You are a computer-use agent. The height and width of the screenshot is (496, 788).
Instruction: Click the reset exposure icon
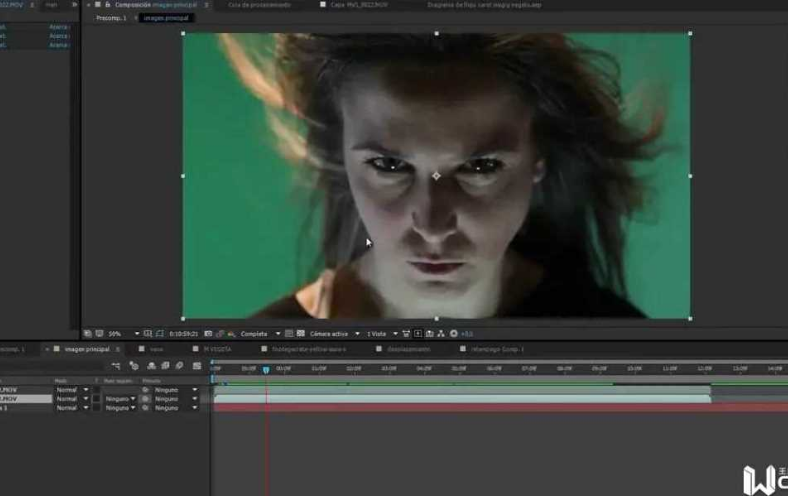click(x=454, y=334)
